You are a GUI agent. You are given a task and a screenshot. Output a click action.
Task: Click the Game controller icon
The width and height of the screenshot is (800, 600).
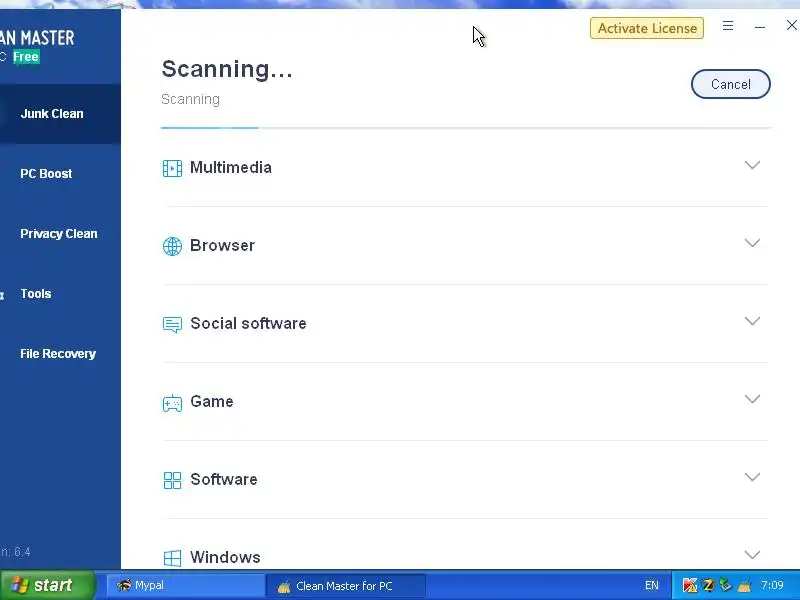[x=172, y=403]
